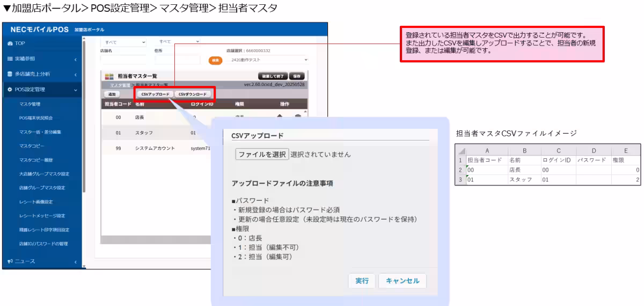Select the スタッフ row name cell
The width and height of the screenshot is (644, 306).
(144, 132)
